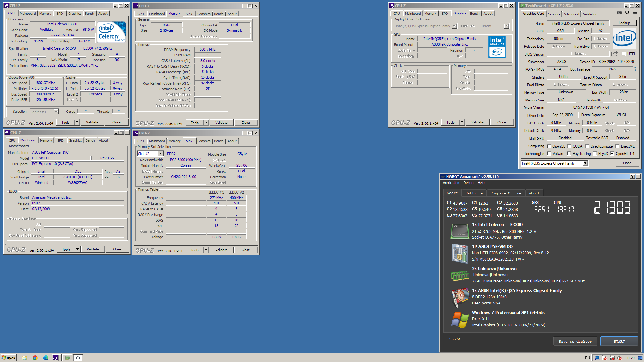Viewport: 644px width, 362px height.
Task: Click the muted speaker tray icon
Action: [619, 358]
